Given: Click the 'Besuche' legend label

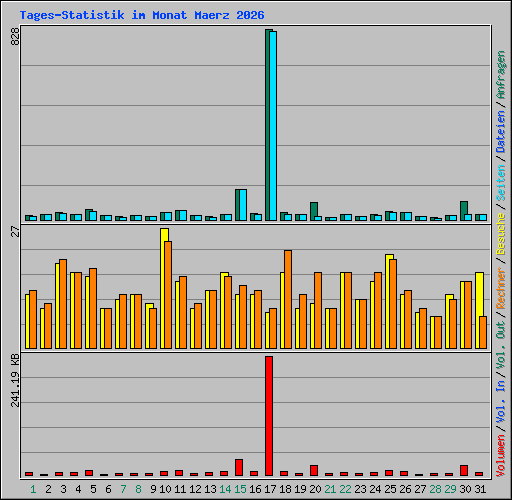Looking at the screenshot, I should point(501,234).
